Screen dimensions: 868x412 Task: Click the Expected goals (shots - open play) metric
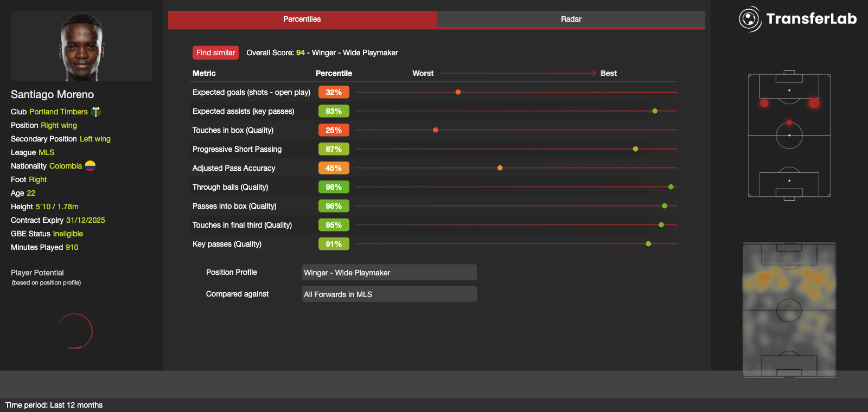pos(251,92)
